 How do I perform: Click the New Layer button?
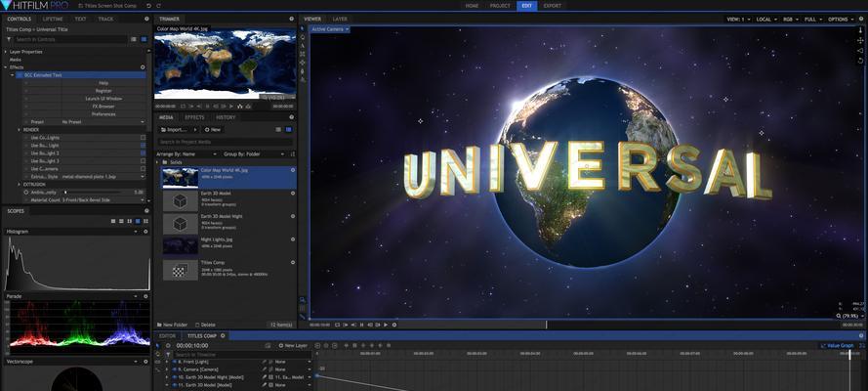point(293,346)
